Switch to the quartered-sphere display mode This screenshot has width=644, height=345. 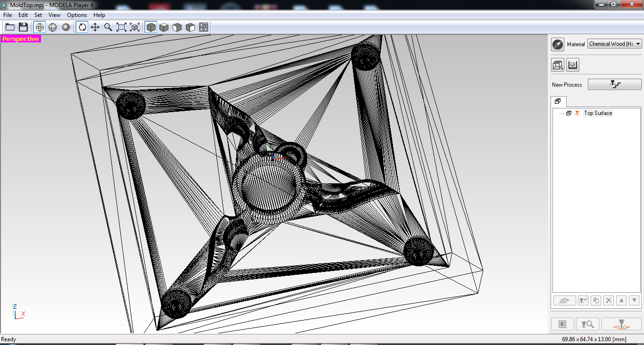point(53,27)
